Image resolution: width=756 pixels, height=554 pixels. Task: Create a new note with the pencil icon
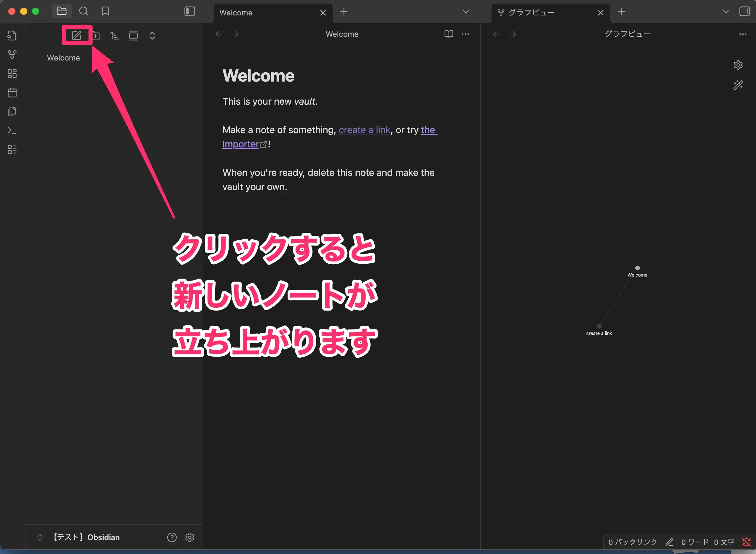[77, 35]
